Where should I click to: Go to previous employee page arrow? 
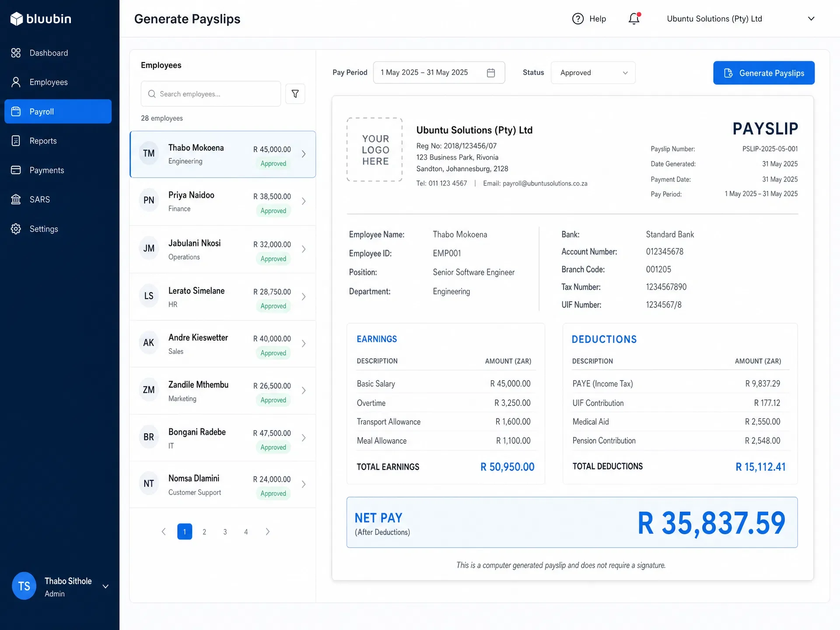164,532
